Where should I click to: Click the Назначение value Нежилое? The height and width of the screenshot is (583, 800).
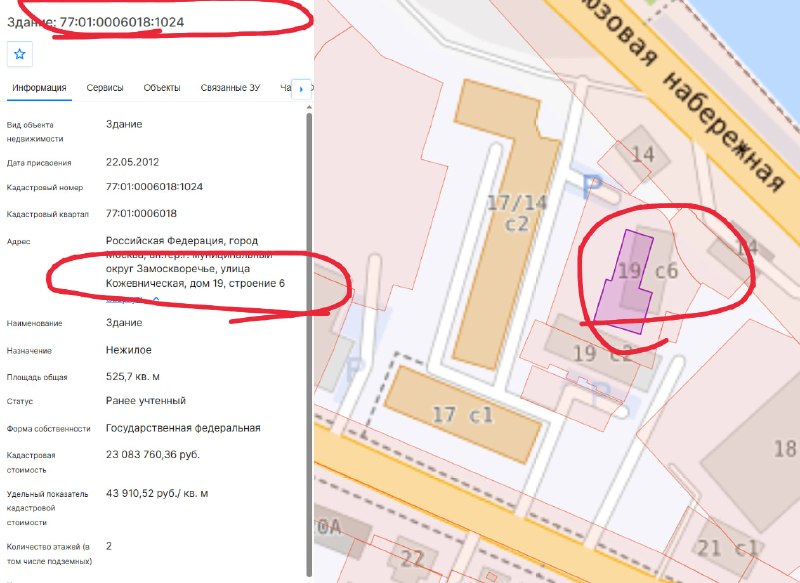click(129, 350)
